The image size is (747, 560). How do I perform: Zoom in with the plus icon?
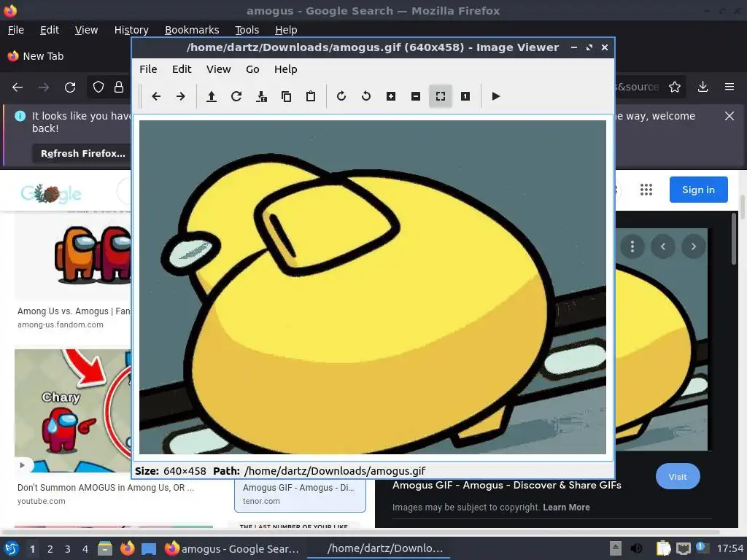(x=391, y=97)
